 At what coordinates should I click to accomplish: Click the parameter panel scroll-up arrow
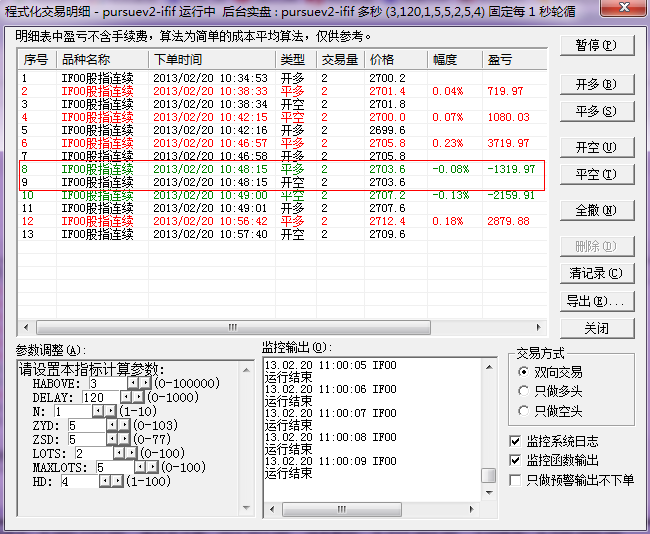click(246, 370)
